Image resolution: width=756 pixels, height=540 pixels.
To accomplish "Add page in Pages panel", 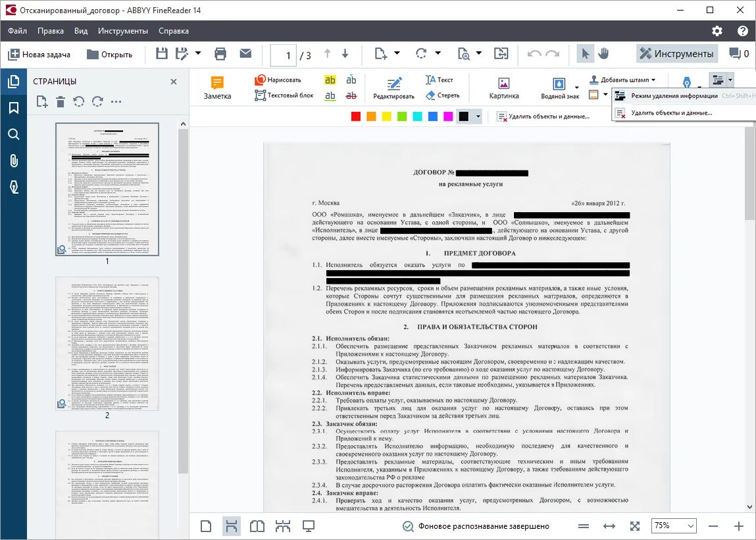I will point(42,102).
